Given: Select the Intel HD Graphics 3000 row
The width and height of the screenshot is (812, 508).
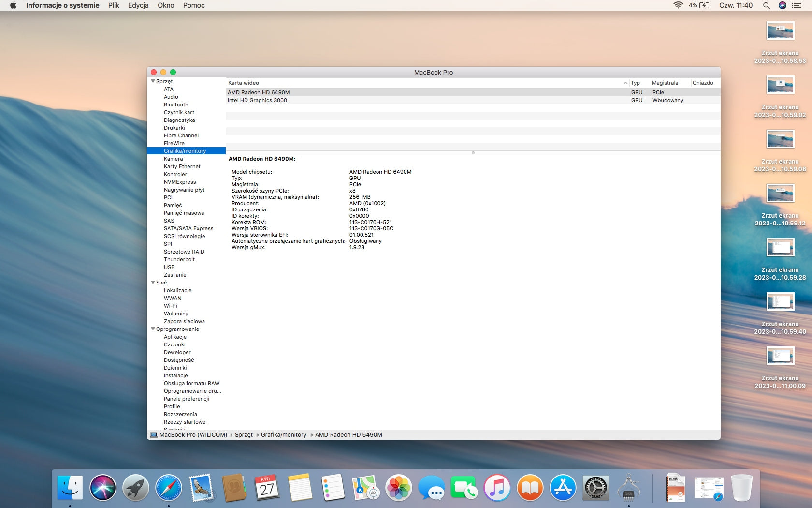Looking at the screenshot, I should [x=258, y=100].
